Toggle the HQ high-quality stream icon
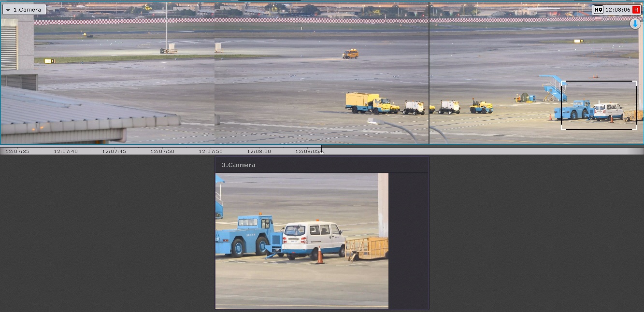Viewport: 644px width, 312px height. (x=598, y=10)
